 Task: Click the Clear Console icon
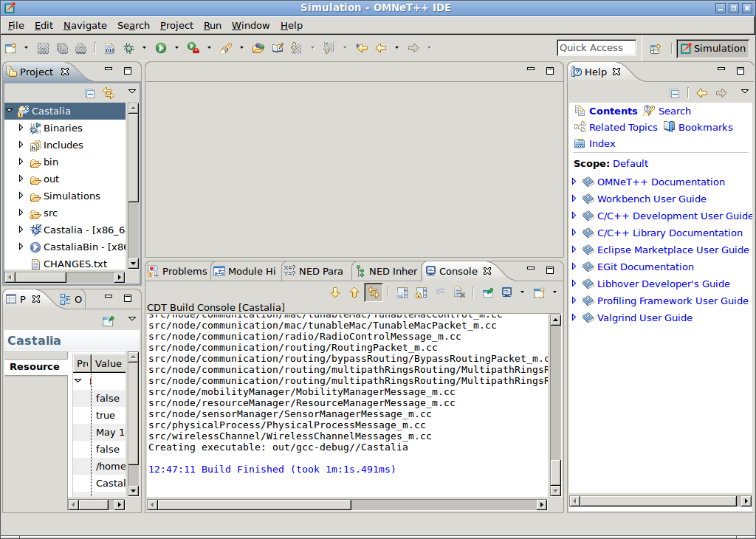[x=459, y=292]
